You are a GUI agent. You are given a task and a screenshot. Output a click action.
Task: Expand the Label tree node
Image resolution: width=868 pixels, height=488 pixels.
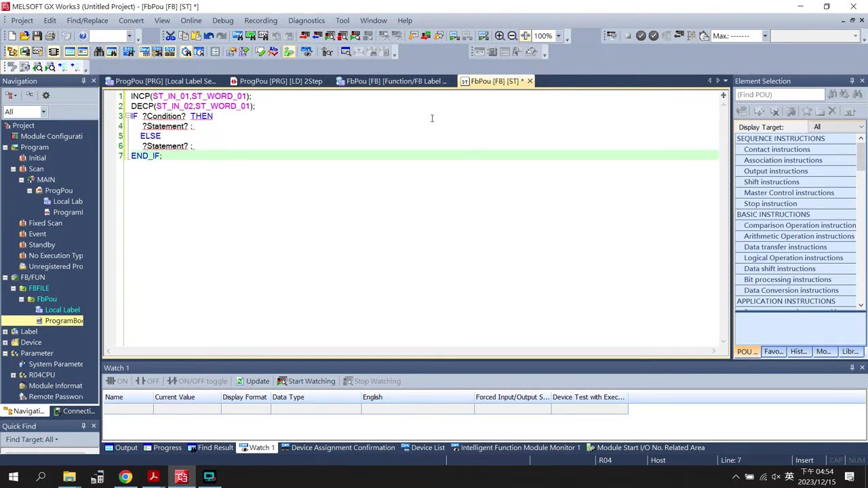[5, 331]
